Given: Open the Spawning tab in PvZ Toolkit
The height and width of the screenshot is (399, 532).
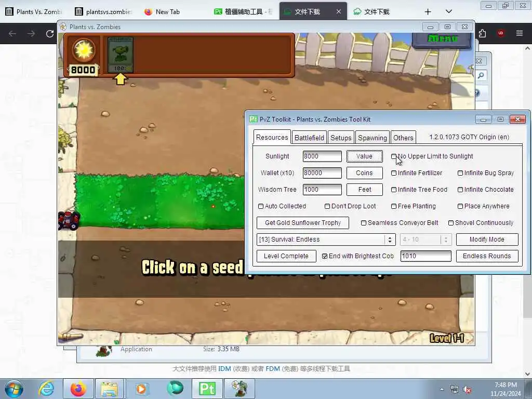Looking at the screenshot, I should coord(372,138).
